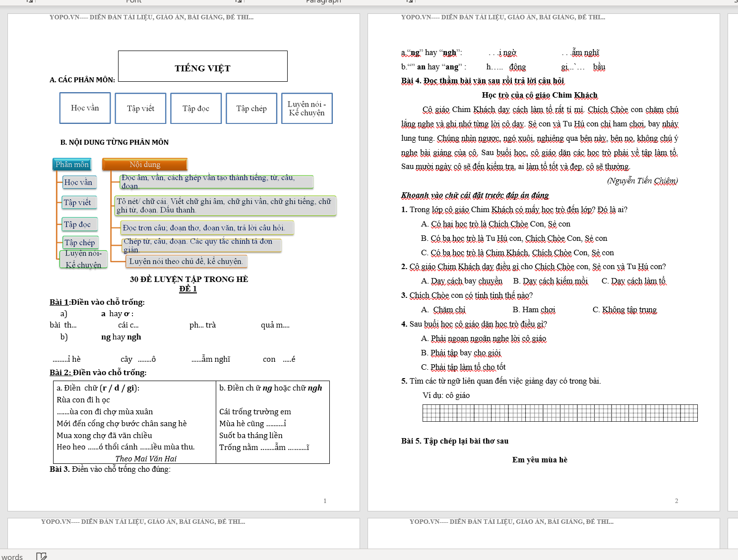This screenshot has width=738, height=560.
Task: Click the proofing check icon in status bar
Action: pos(41,556)
